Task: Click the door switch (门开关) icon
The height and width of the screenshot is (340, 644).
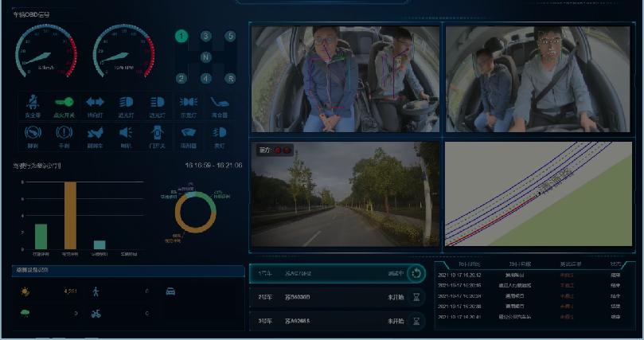Action: tap(157, 133)
